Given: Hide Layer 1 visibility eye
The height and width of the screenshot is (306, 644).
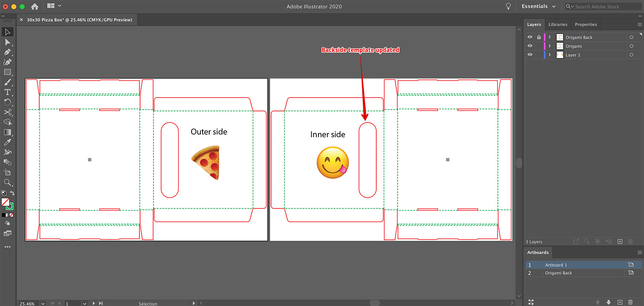Looking at the screenshot, I should 530,55.
